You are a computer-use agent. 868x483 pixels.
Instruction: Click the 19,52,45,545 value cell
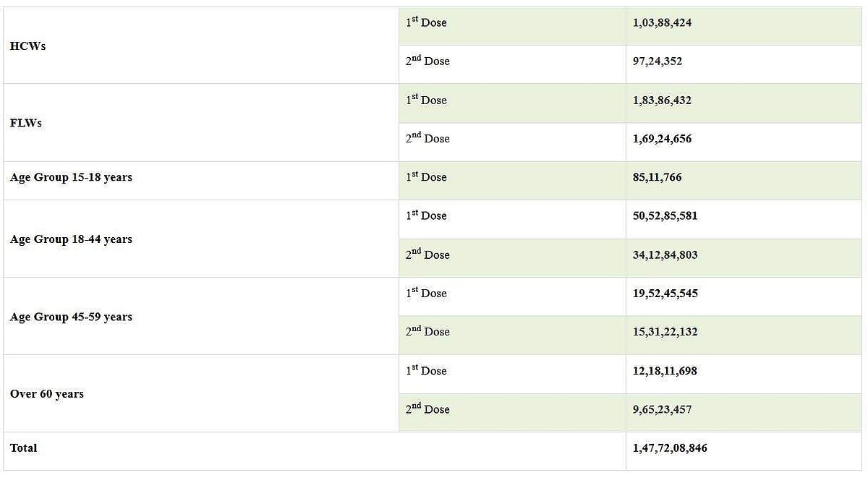tap(665, 294)
